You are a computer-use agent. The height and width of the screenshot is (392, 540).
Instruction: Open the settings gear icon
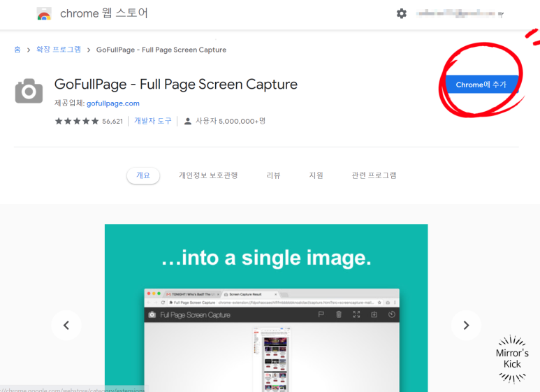click(x=401, y=14)
